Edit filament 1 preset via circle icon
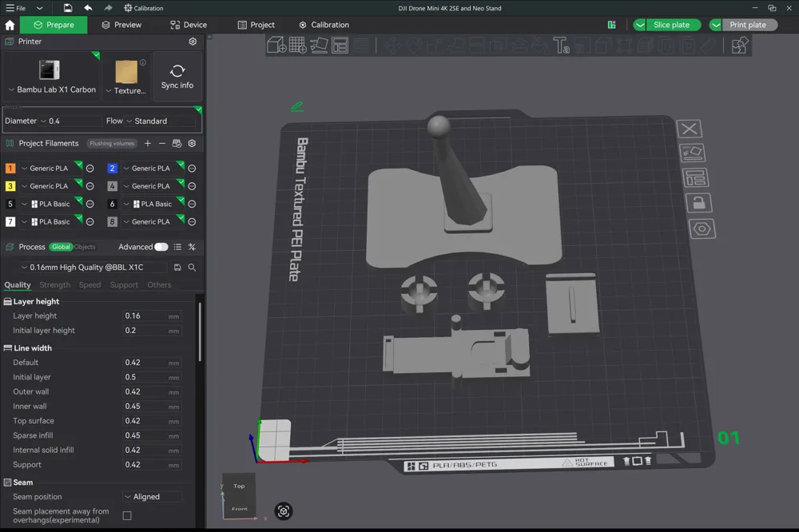The image size is (799, 532). pos(90,169)
